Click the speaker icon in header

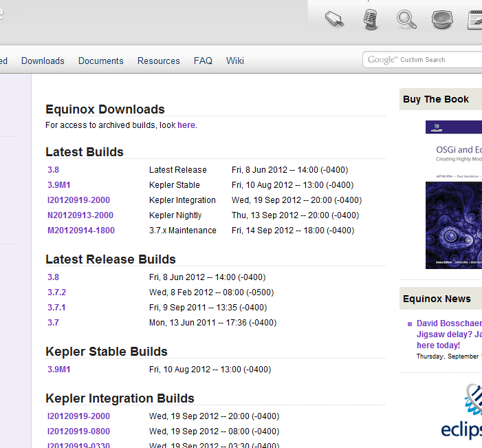[x=442, y=20]
